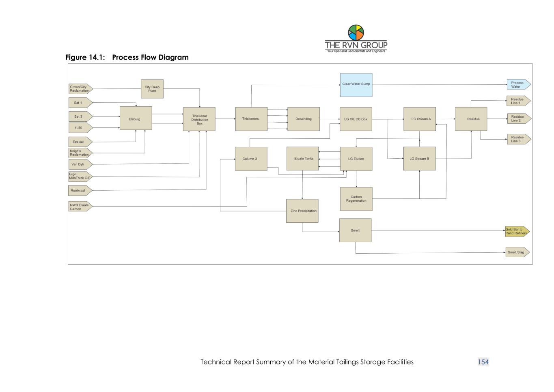Click the page number 154
This screenshot has width=554, height=392.
(x=483, y=362)
